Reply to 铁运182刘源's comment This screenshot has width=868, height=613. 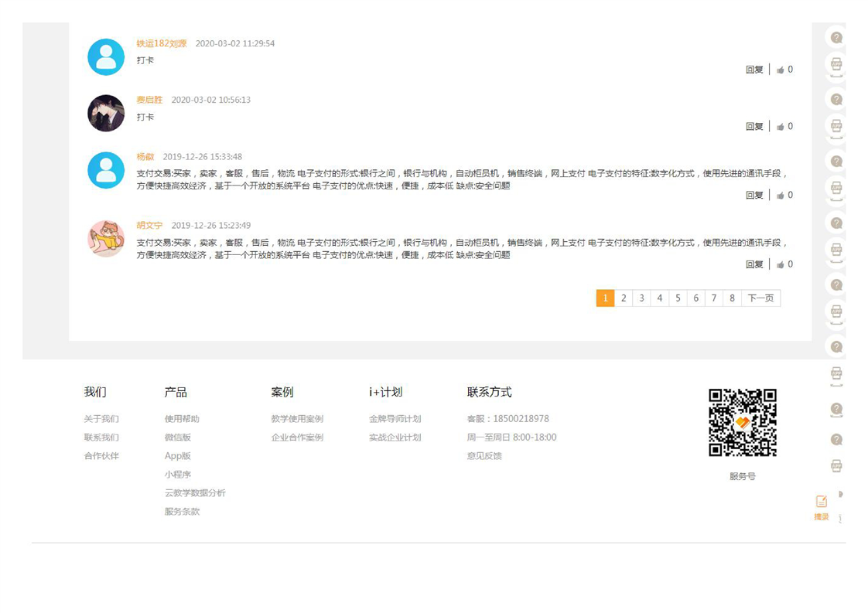pos(754,70)
